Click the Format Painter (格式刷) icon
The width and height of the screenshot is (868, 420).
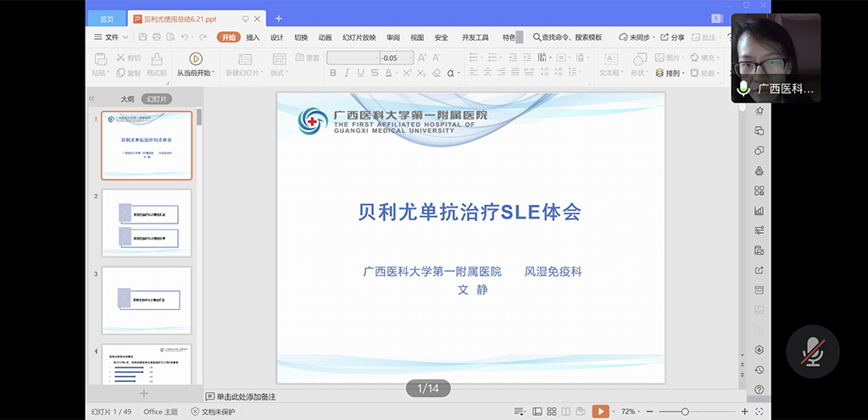click(157, 58)
